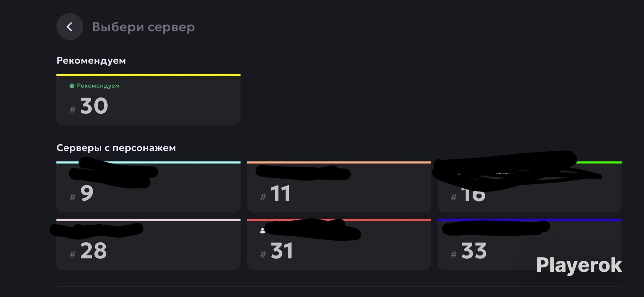
Task: Pick server number 33
Action: pyautogui.click(x=530, y=244)
